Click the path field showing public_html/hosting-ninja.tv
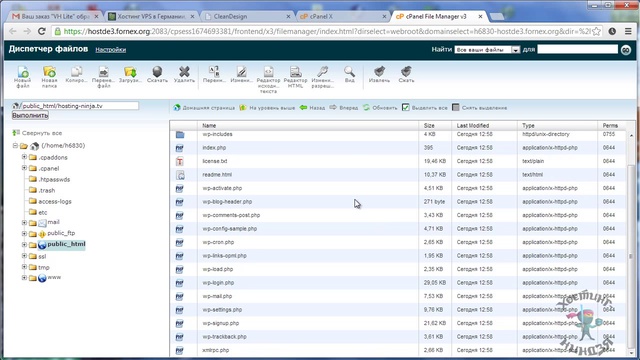640x360 pixels. click(x=79, y=106)
